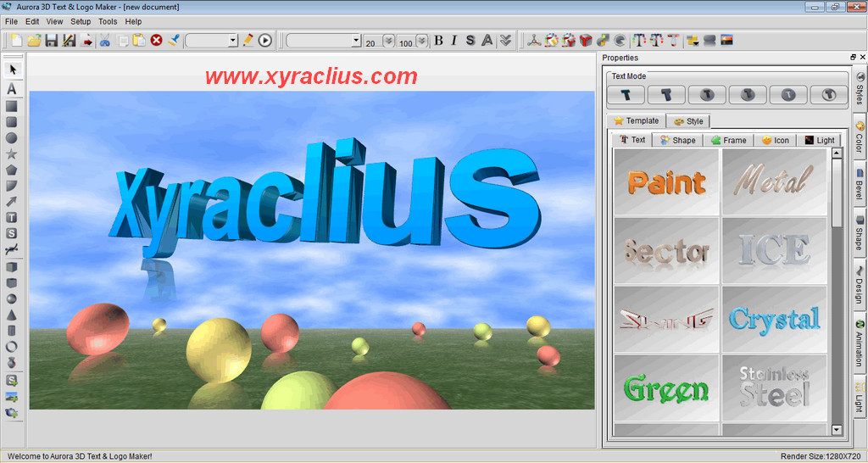Switch to the Frame template tab
Image resolution: width=868 pixels, height=463 pixels.
[728, 140]
